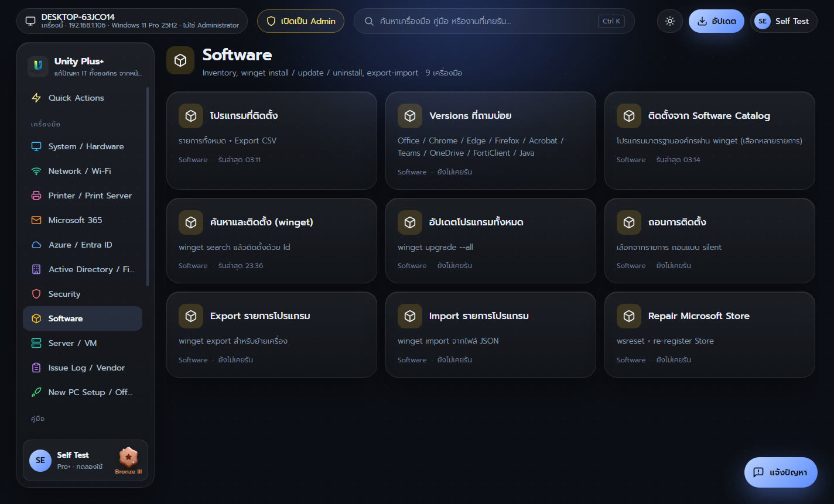Click the Bronze III rank badge
834x504 pixels.
pos(128,461)
